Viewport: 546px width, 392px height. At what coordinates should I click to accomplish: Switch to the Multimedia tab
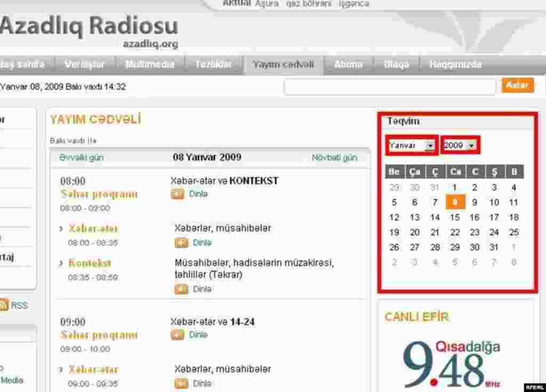pyautogui.click(x=150, y=64)
